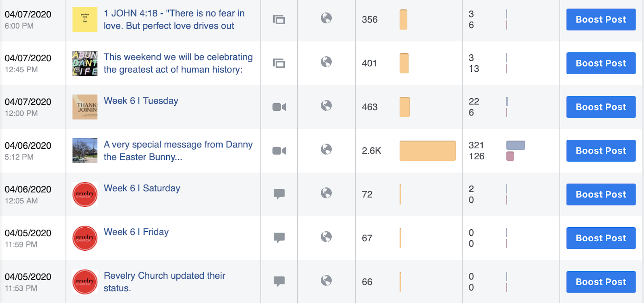Open the 'Week 6 | Saturday' post link

[142, 188]
